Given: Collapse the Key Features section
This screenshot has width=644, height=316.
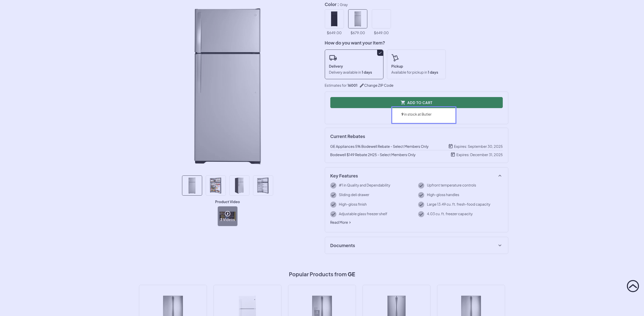Looking at the screenshot, I should [x=500, y=176].
